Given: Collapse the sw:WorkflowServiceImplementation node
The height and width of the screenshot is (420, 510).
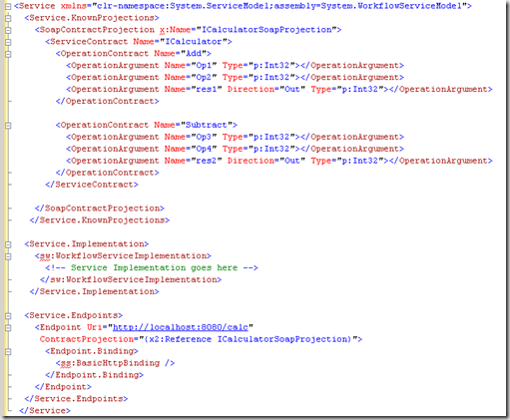Looking at the screenshot, I should [x=8, y=256].
